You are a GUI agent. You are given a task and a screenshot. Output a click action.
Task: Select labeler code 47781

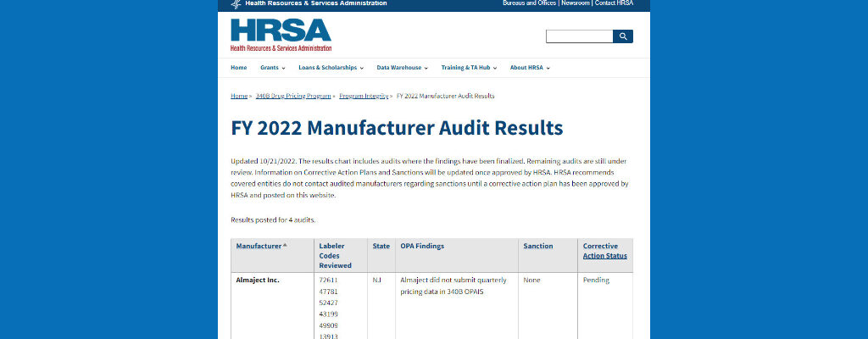pyautogui.click(x=328, y=292)
